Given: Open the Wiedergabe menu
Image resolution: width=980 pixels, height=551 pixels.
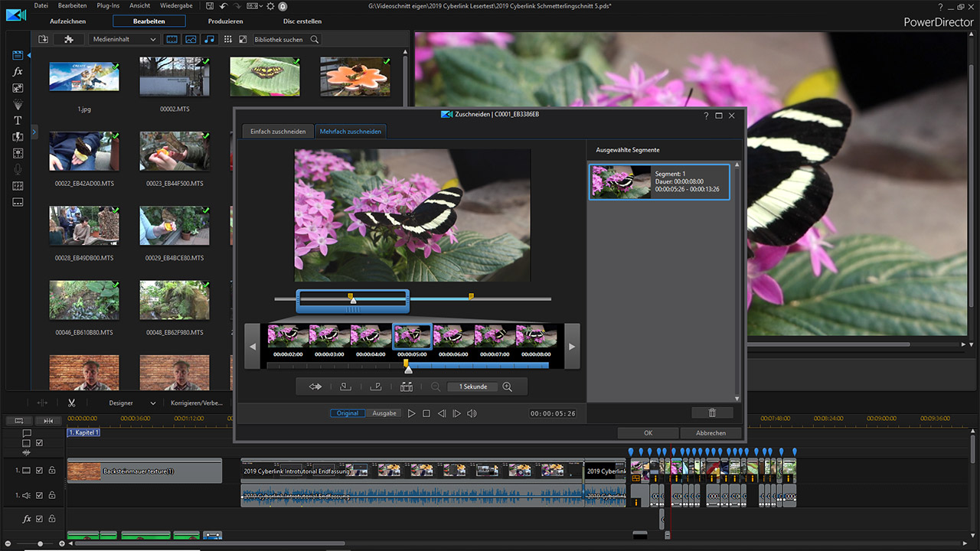Looking at the screenshot, I should click(x=176, y=6).
